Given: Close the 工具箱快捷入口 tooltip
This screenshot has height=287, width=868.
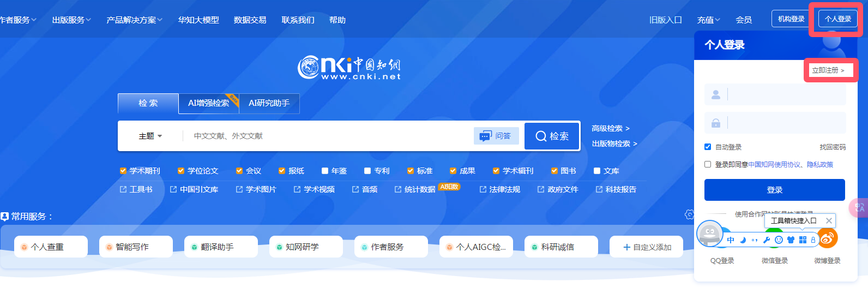Looking at the screenshot, I should tap(829, 220).
